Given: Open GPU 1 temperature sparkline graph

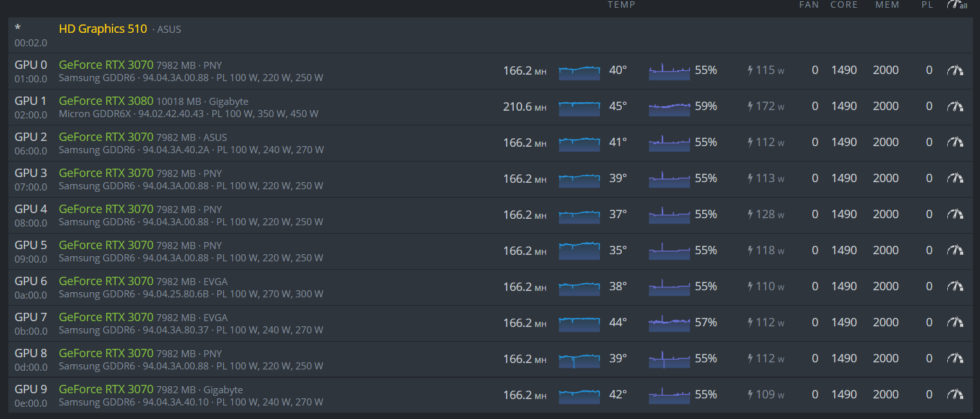Looking at the screenshot, I should (579, 106).
